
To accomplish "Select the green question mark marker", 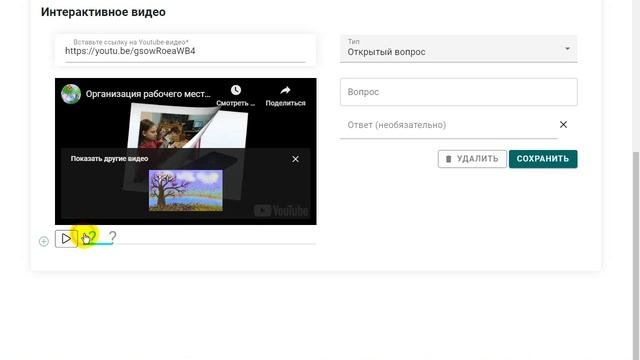I will [x=92, y=237].
